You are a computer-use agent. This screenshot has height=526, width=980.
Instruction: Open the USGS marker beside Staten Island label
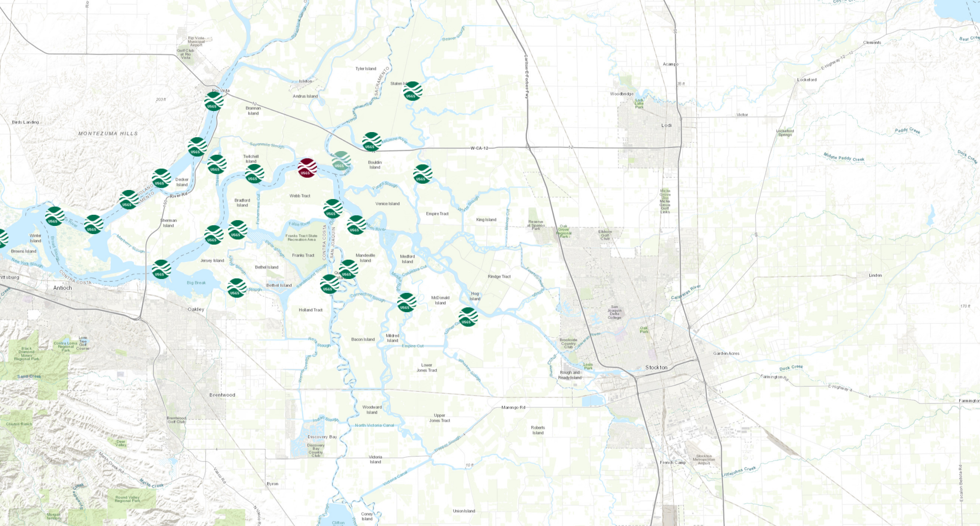[x=413, y=91]
